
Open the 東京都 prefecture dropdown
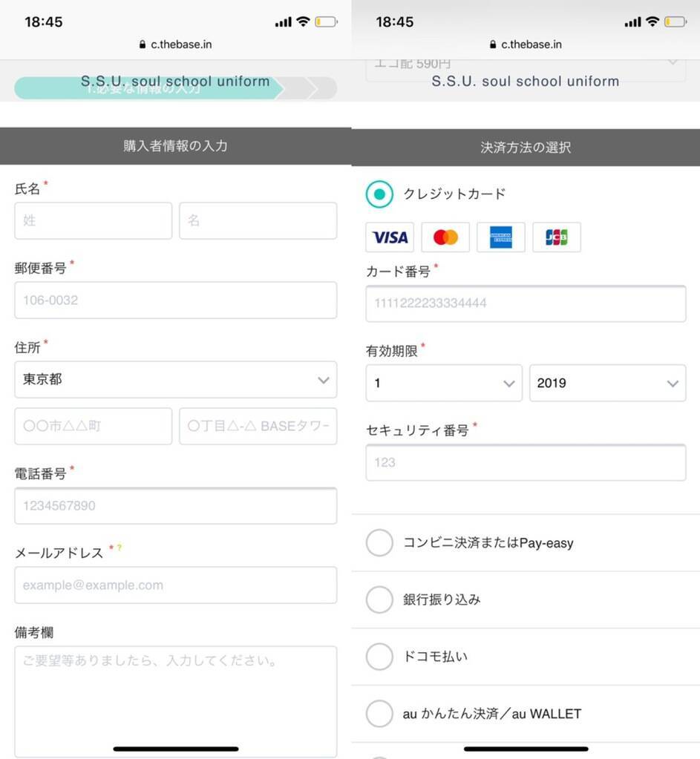click(175, 380)
